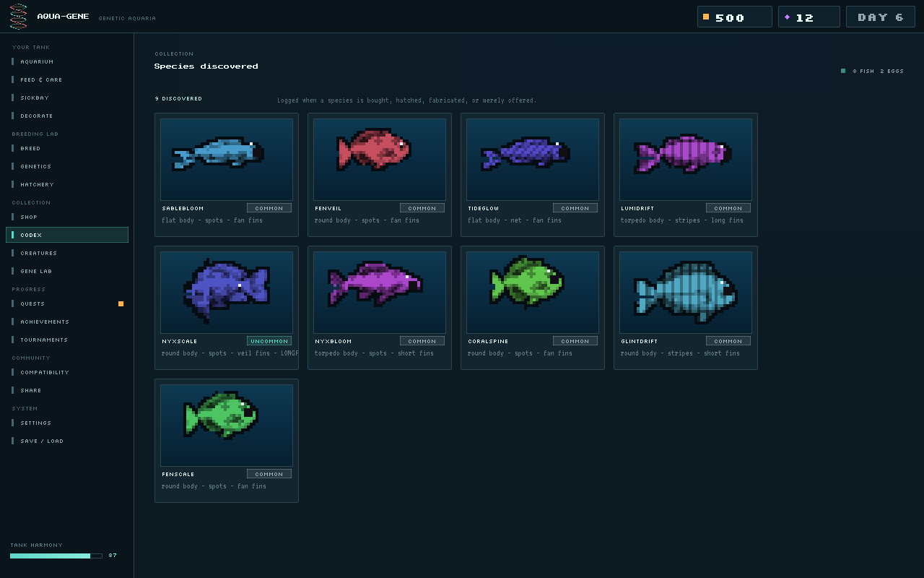Click the Day 6 counter

(x=881, y=17)
